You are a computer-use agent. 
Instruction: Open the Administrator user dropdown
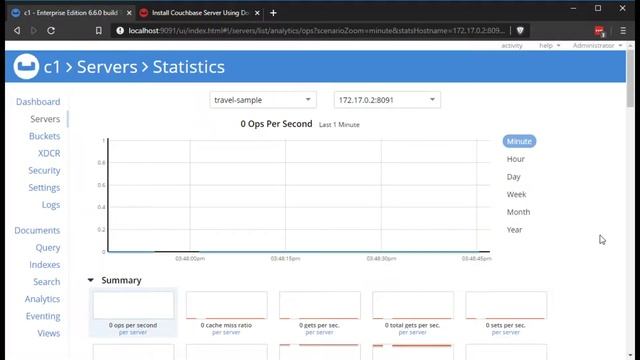[x=597, y=45]
